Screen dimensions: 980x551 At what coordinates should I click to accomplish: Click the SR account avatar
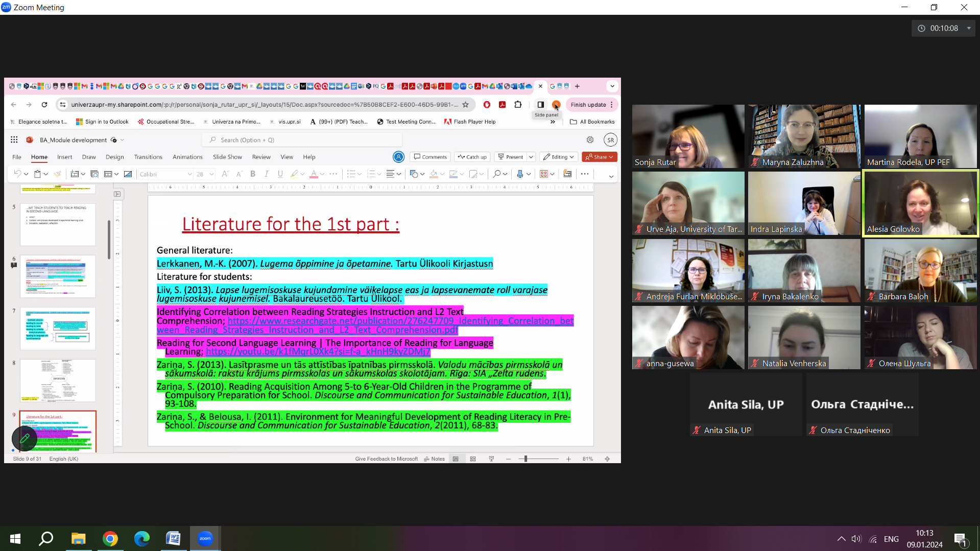[x=610, y=140]
